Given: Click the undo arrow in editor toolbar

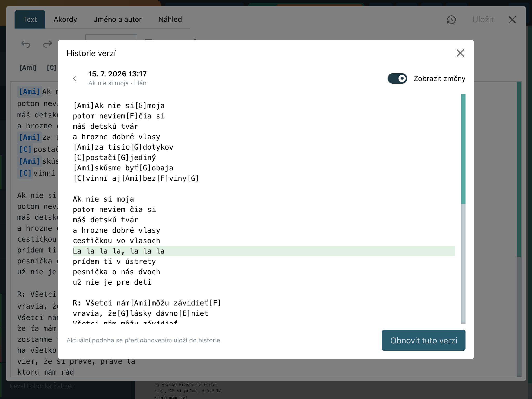Looking at the screenshot, I should (26, 44).
